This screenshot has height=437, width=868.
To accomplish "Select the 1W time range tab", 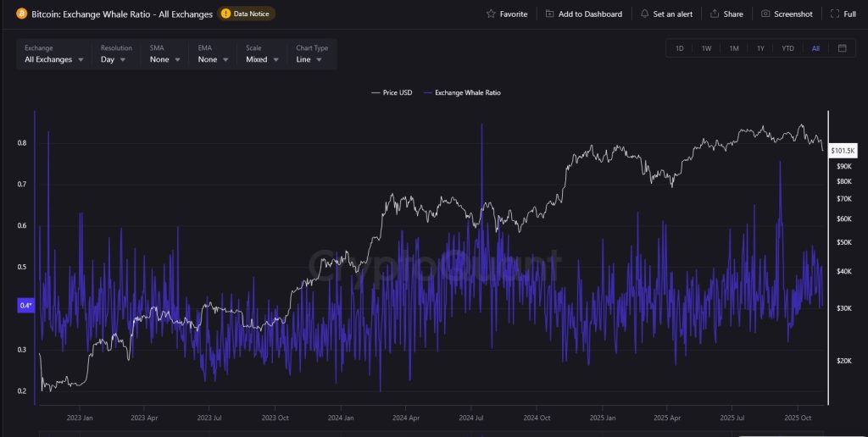I will [706, 48].
